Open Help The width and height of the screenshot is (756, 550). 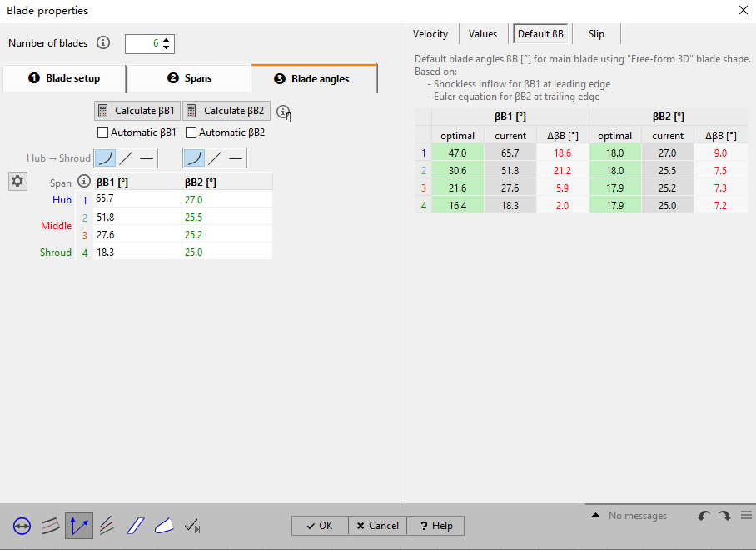435,526
